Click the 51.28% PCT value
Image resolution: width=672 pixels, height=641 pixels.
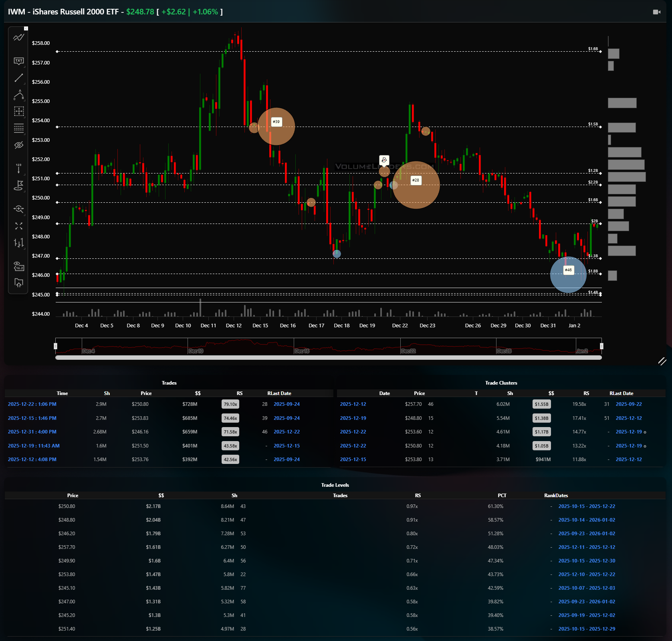[496, 534]
